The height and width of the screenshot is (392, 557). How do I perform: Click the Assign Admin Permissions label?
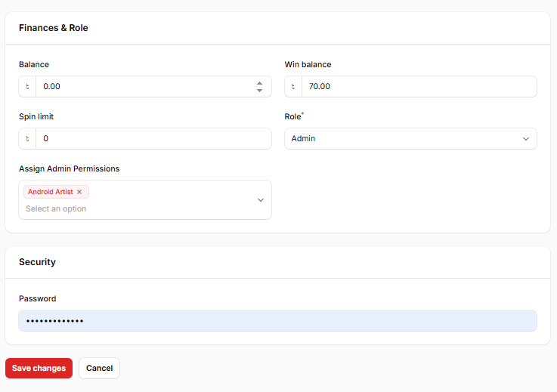pyautogui.click(x=69, y=168)
